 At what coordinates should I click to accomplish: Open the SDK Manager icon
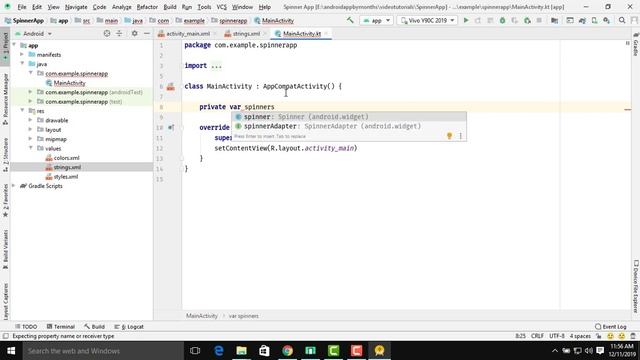point(607,20)
